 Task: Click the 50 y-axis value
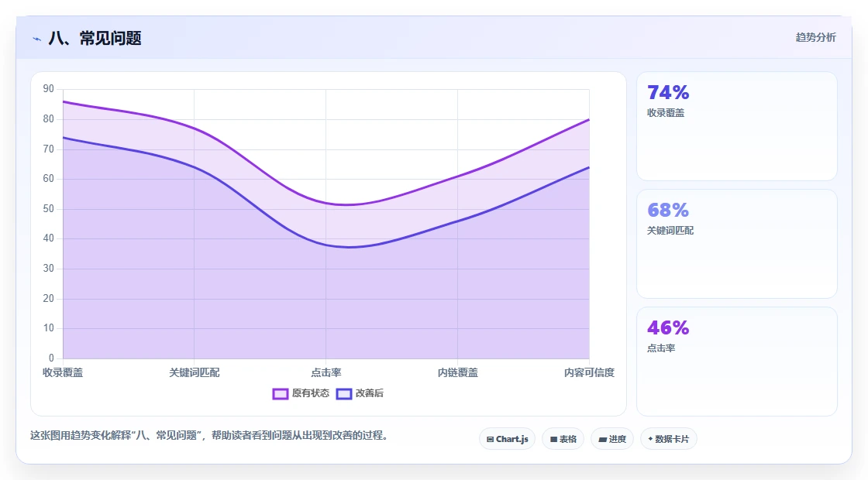click(x=49, y=209)
